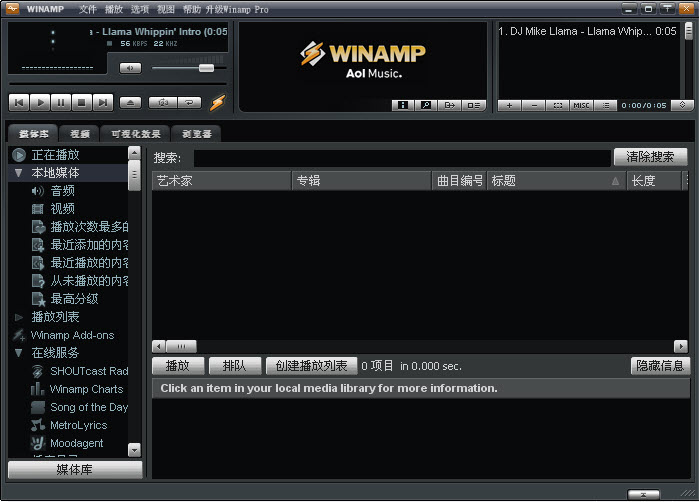This screenshot has height=502, width=699.
Task: Open 最高分级 star icon view
Action: coord(38,299)
